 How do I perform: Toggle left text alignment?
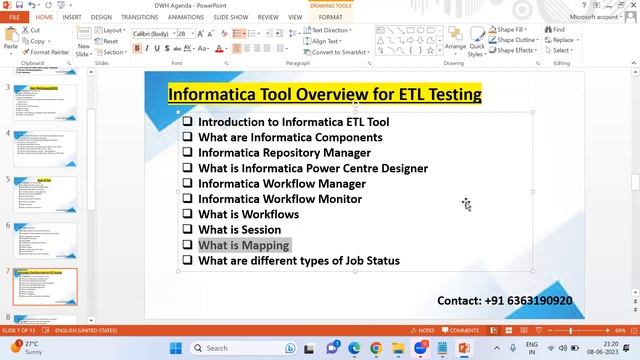(237, 49)
